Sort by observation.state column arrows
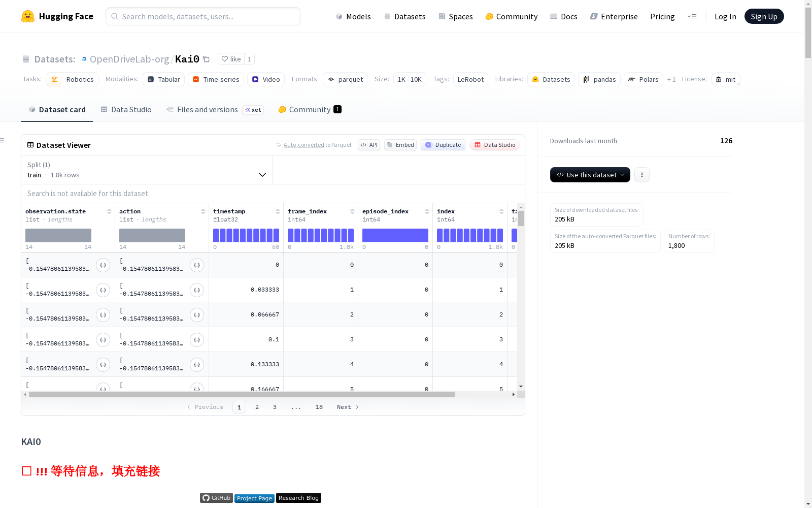 coord(109,211)
